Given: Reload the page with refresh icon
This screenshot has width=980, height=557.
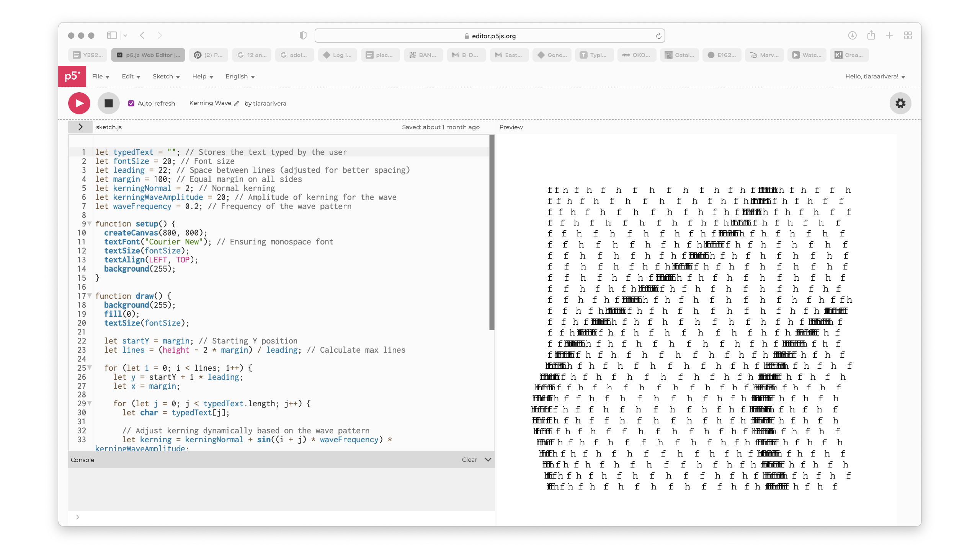Looking at the screenshot, I should click(x=658, y=36).
